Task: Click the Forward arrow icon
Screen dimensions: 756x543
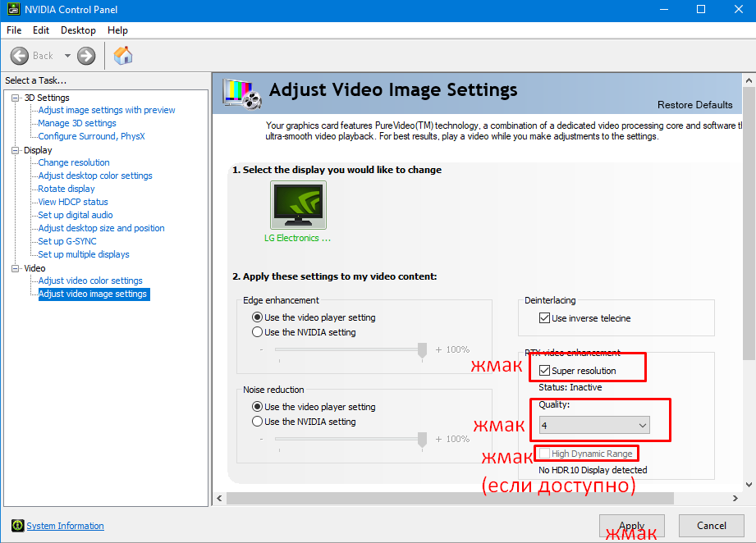Action: 86,56
